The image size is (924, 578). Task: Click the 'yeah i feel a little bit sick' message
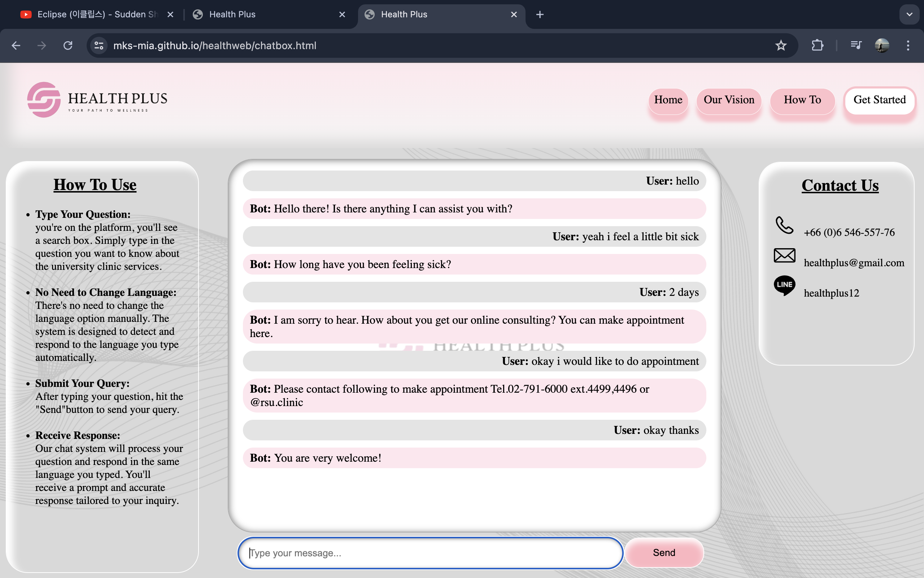click(x=474, y=237)
